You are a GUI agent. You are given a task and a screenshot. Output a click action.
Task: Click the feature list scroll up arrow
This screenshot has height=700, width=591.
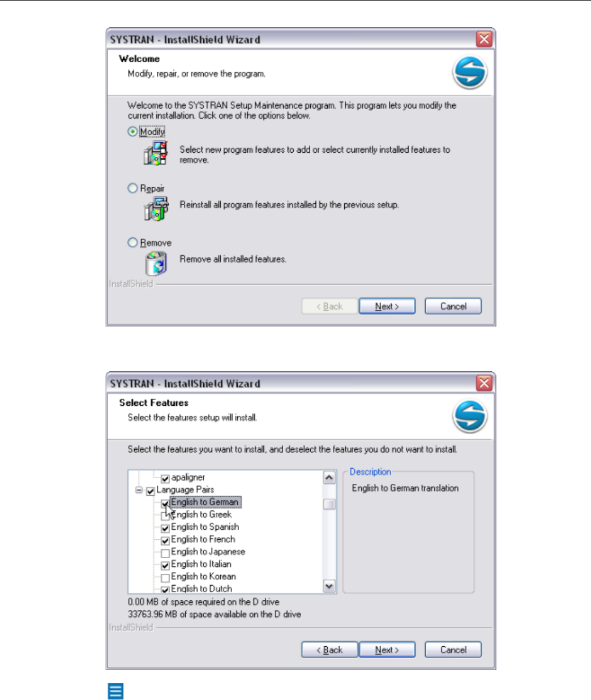pyautogui.click(x=329, y=478)
